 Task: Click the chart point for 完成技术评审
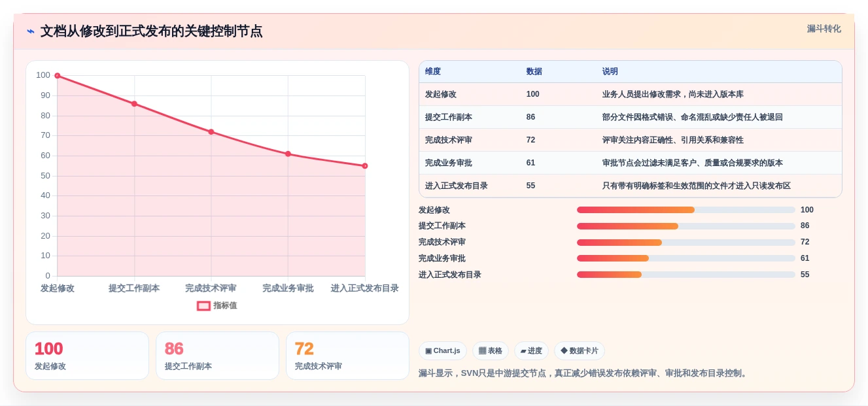coord(211,132)
